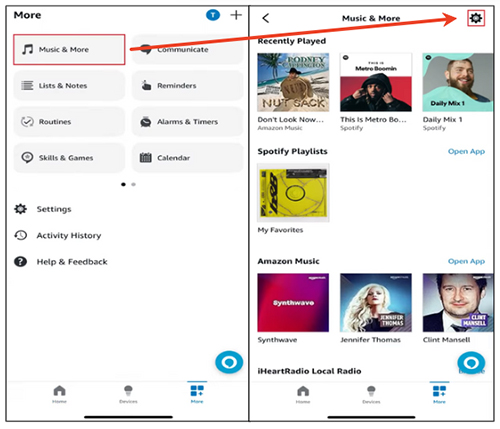Play the Clint Mansell station

tap(458, 303)
